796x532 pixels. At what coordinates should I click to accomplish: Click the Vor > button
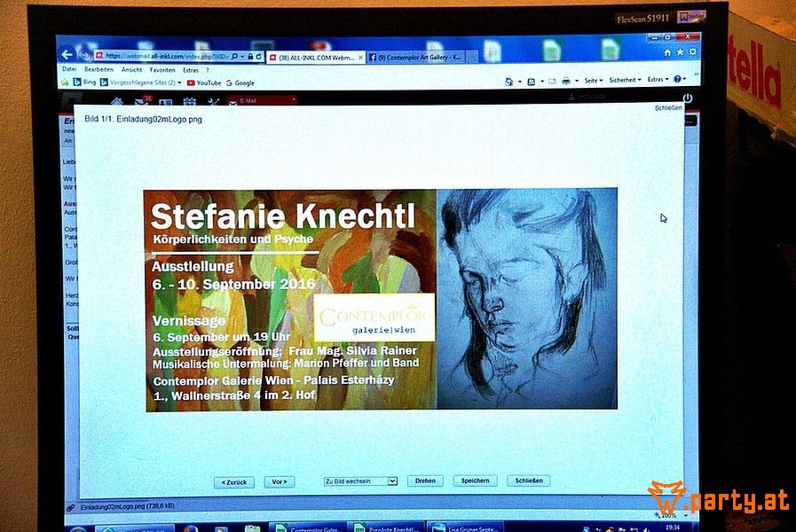tap(280, 481)
